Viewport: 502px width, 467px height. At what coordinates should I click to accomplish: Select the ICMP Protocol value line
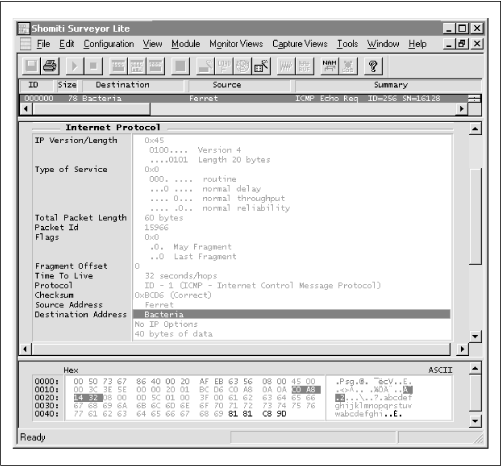click(262, 285)
